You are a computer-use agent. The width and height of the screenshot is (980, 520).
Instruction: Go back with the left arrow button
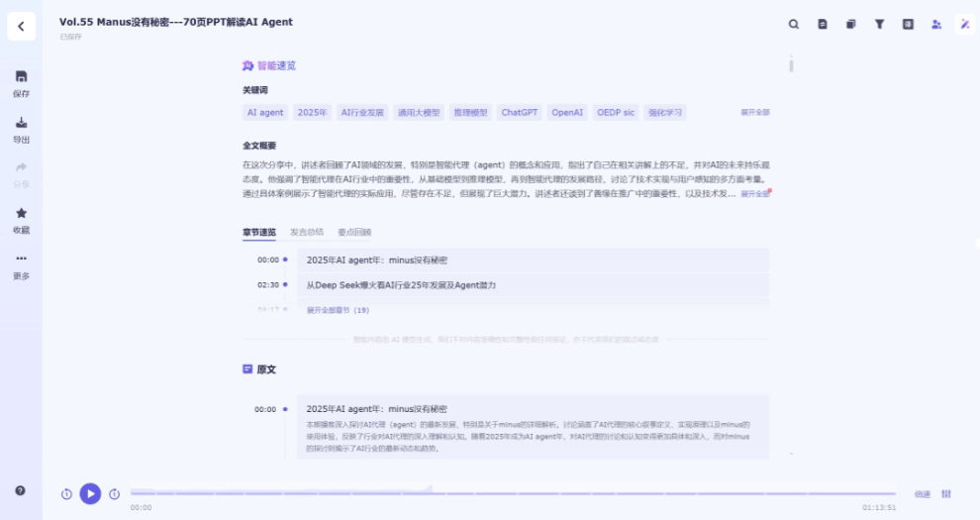pos(21,27)
